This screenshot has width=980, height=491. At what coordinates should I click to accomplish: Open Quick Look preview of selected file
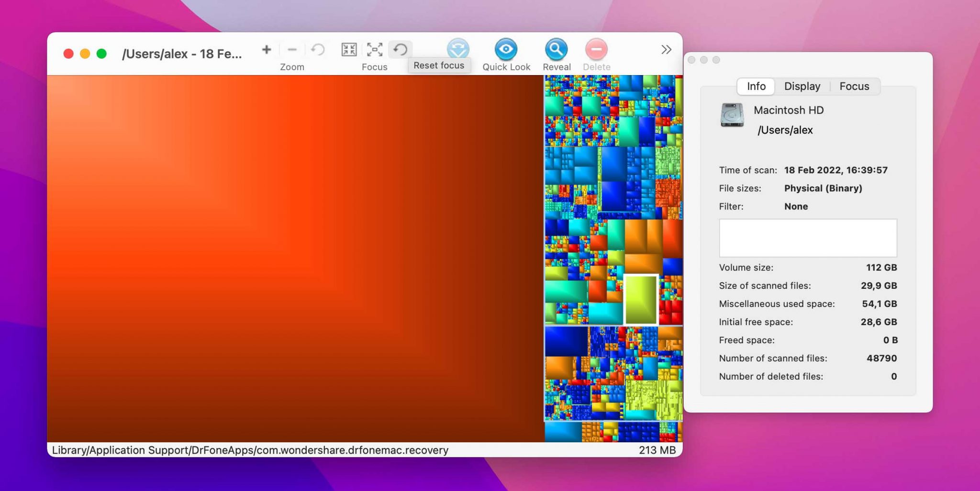[x=506, y=49]
